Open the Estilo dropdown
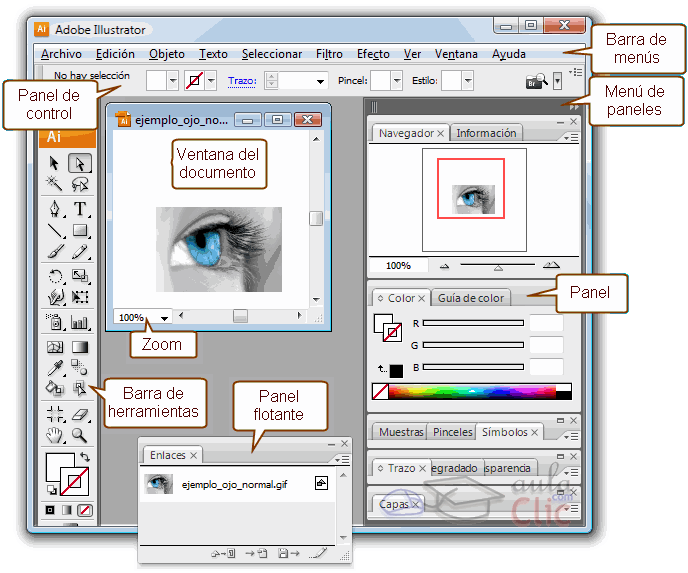 468,81
